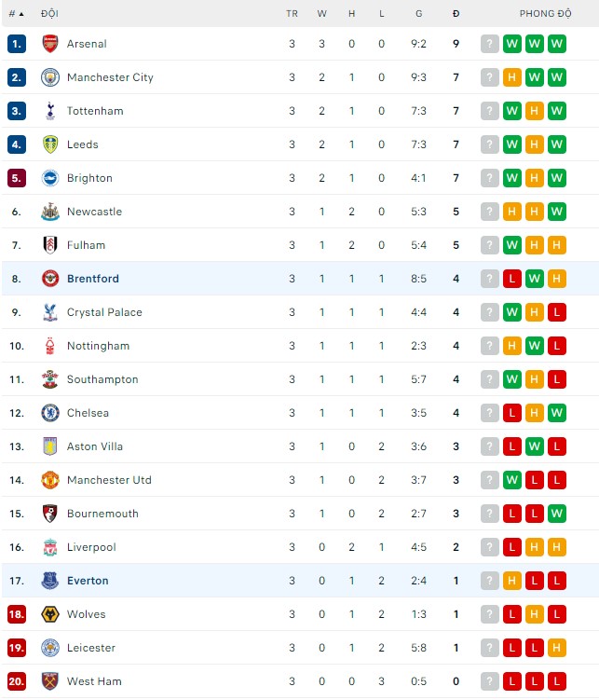Click Brentford's red L form badge

tap(512, 279)
